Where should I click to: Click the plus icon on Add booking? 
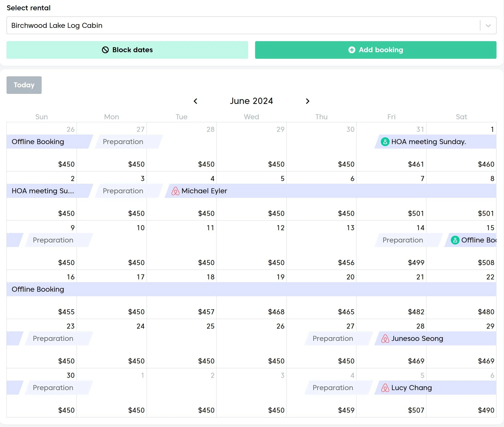[x=352, y=50]
